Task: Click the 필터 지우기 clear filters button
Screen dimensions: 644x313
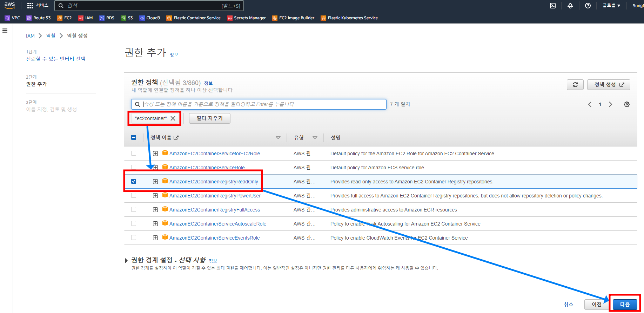Action: tap(210, 118)
